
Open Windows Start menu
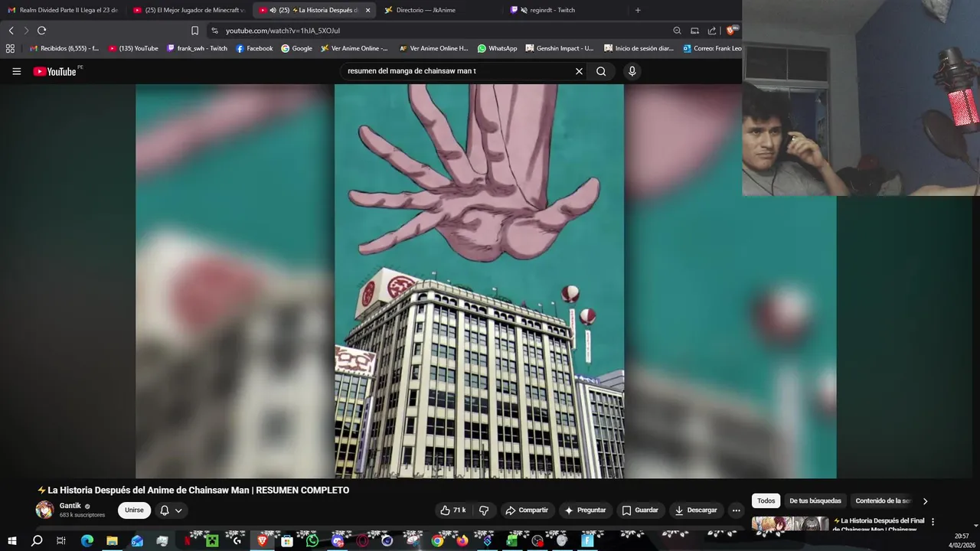pyautogui.click(x=11, y=540)
